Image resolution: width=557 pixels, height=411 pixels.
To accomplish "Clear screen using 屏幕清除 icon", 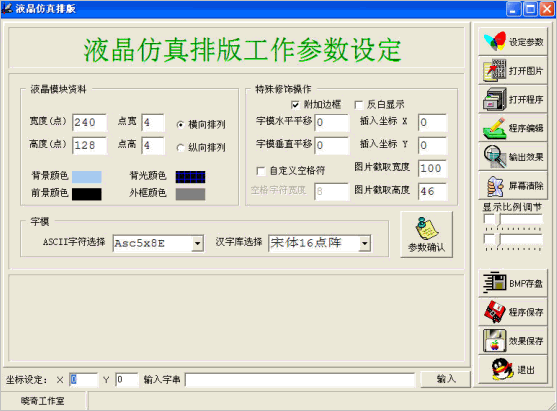I will (513, 185).
